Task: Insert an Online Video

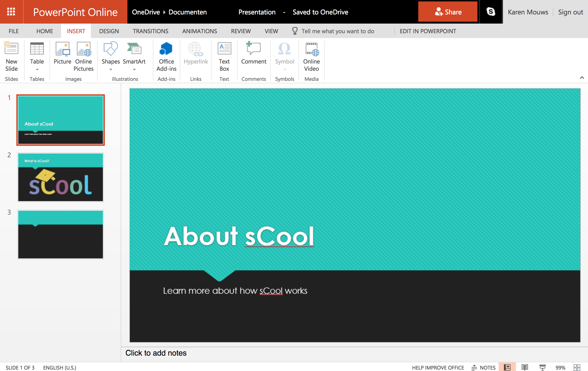Action: coord(311,57)
